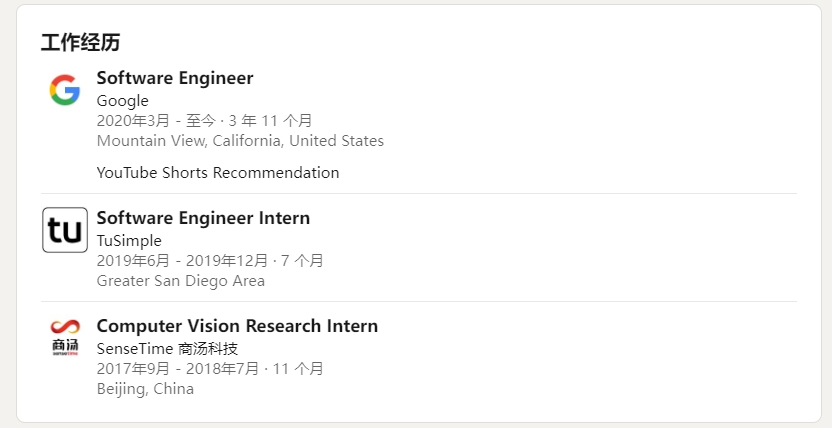Select the Software Engineer Intern title
Viewport: 832px width, 428px height.
point(203,218)
